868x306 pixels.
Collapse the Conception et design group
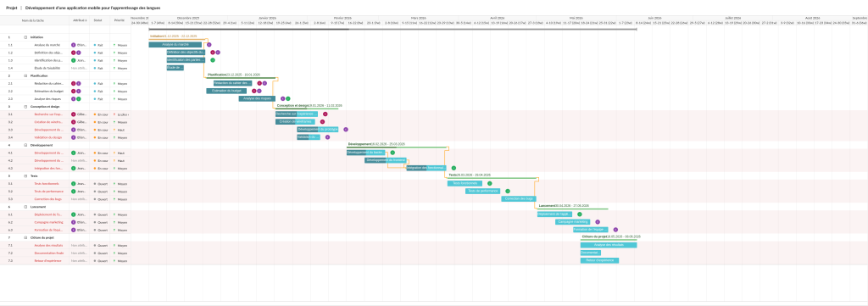(25, 106)
